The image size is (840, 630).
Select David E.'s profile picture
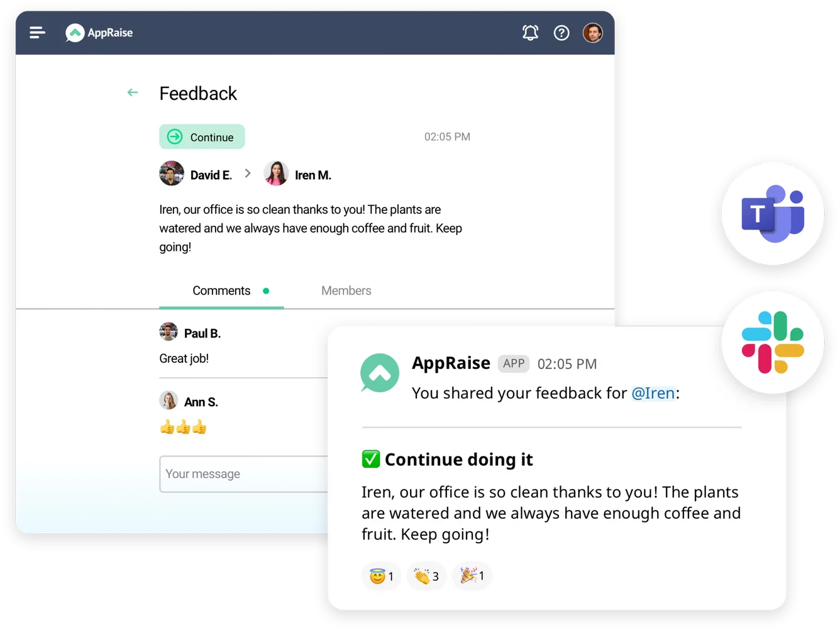tap(172, 174)
